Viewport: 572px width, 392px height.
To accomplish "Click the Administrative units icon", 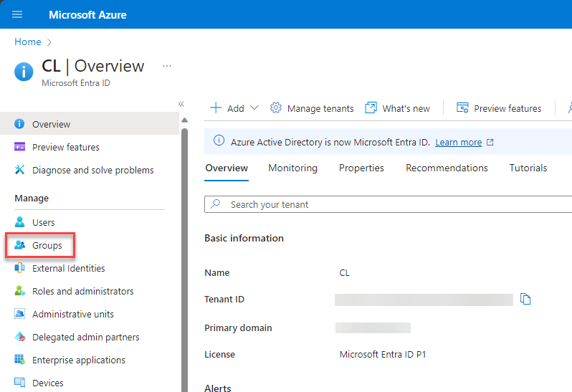I will 19,314.
